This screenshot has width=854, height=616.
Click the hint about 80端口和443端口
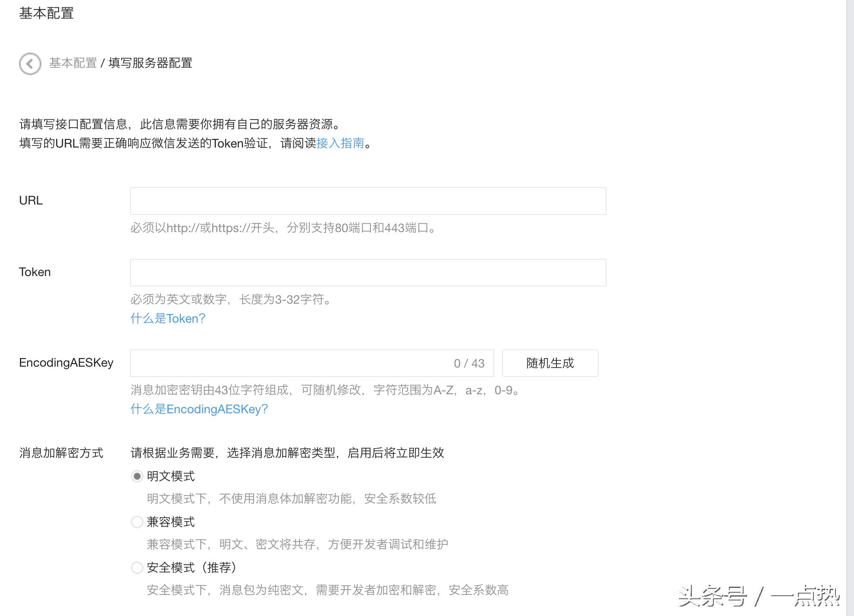(x=284, y=228)
